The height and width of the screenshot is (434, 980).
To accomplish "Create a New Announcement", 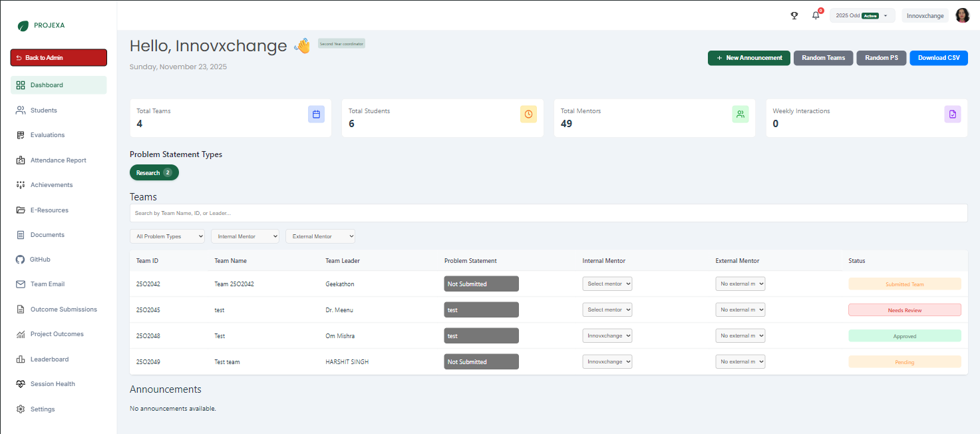I will click(x=749, y=58).
